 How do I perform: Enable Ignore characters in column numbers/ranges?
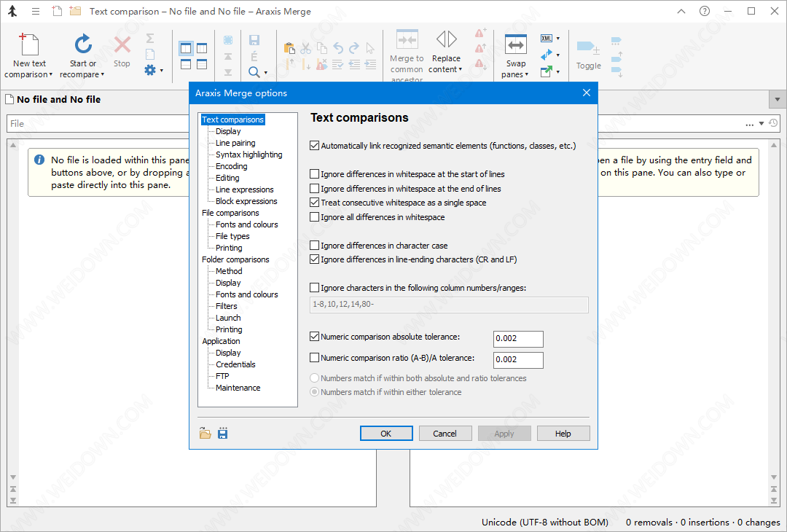[314, 288]
